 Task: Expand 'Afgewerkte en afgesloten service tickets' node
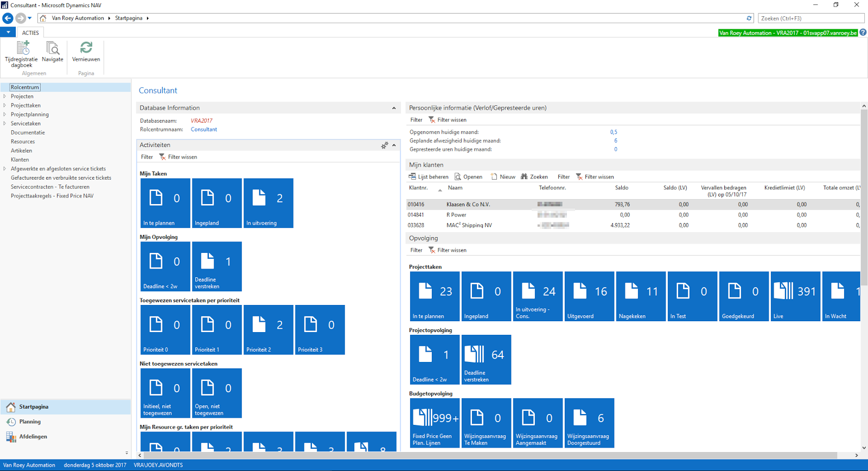click(x=5, y=169)
